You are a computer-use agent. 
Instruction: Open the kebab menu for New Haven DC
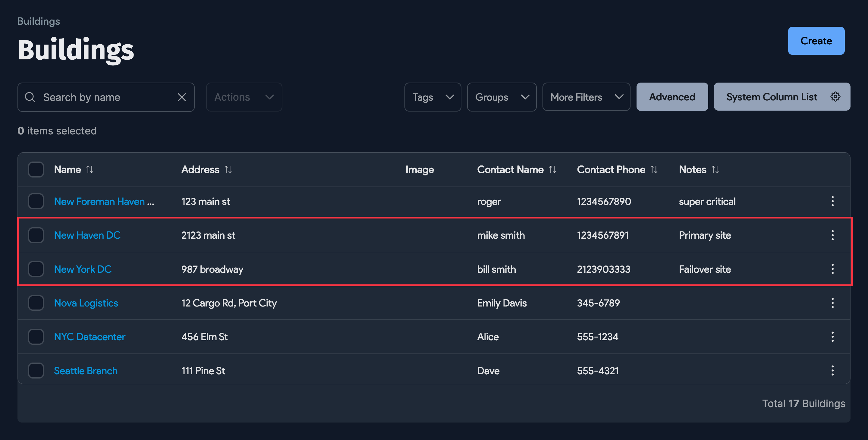click(833, 235)
